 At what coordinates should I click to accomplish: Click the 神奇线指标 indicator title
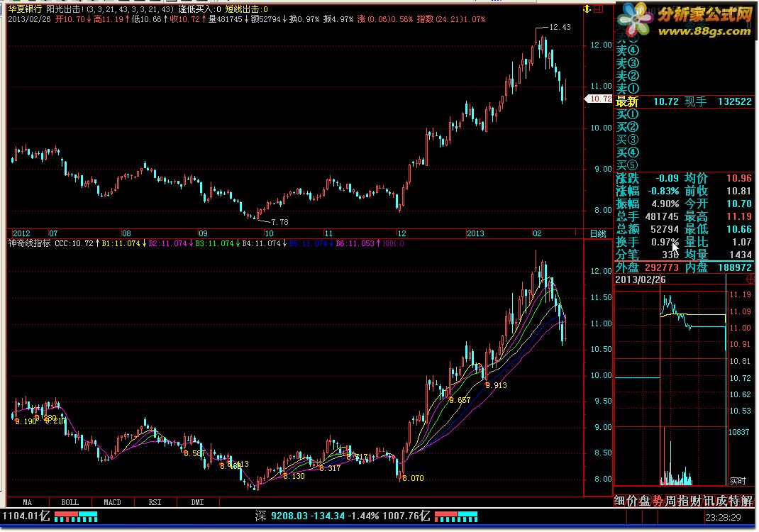tap(30, 243)
